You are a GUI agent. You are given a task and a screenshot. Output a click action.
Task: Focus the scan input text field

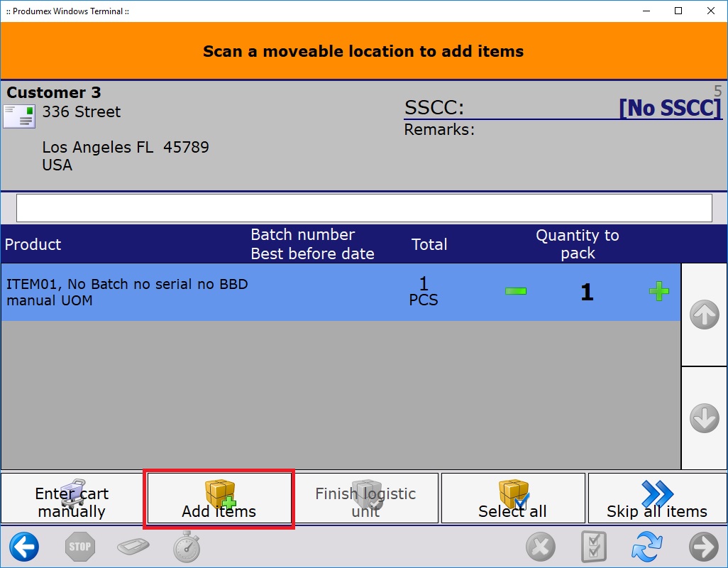click(x=363, y=208)
